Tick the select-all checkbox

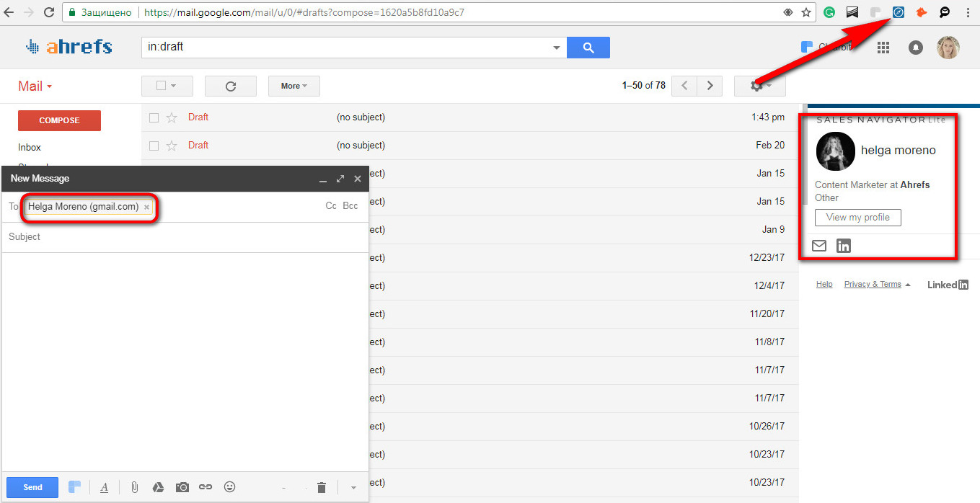tap(161, 86)
